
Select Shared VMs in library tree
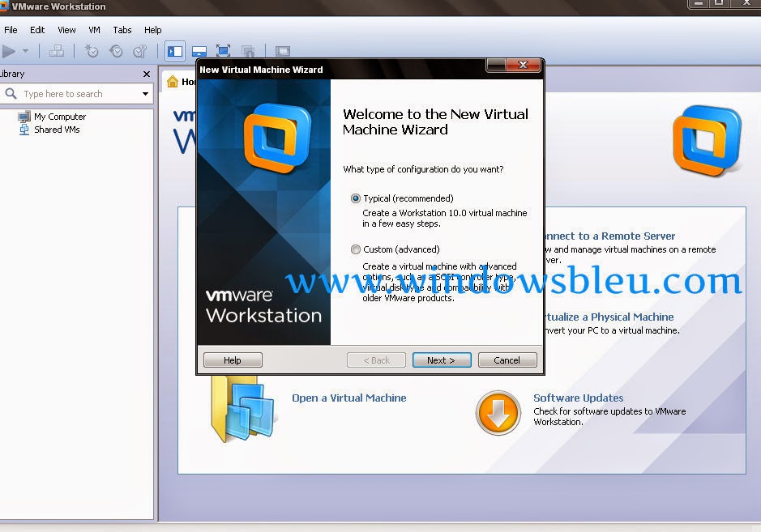[57, 130]
